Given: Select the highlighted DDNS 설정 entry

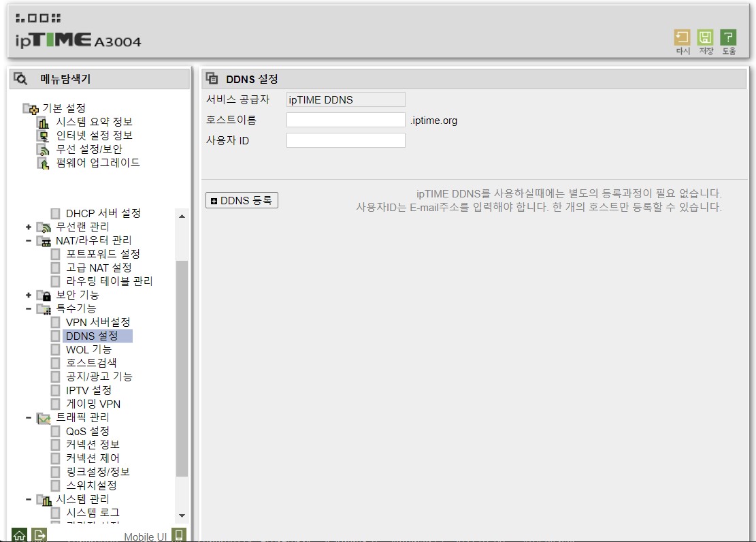Looking at the screenshot, I should click(98, 336).
